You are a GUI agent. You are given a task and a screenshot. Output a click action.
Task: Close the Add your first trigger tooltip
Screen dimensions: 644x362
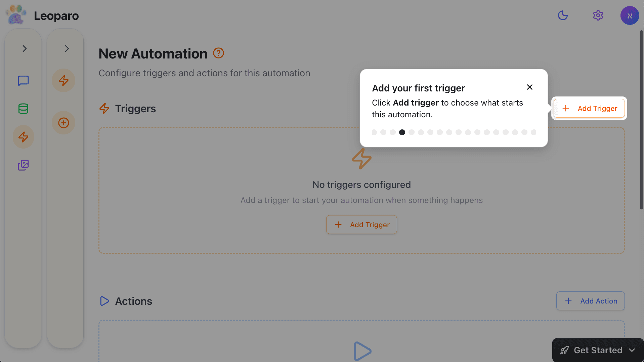[530, 87]
